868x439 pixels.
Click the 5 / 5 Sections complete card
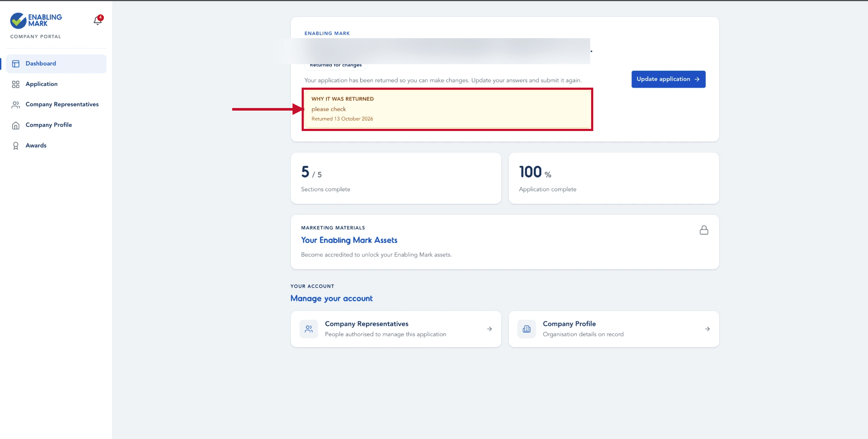click(396, 178)
